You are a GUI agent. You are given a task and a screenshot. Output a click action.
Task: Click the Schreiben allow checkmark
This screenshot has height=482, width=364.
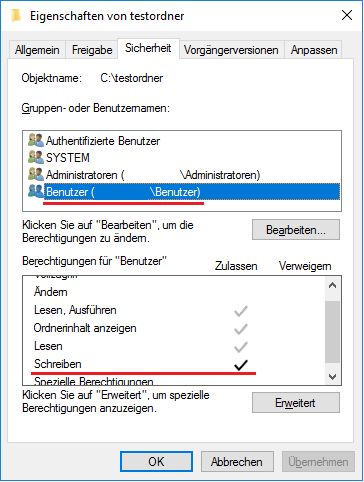pyautogui.click(x=241, y=365)
